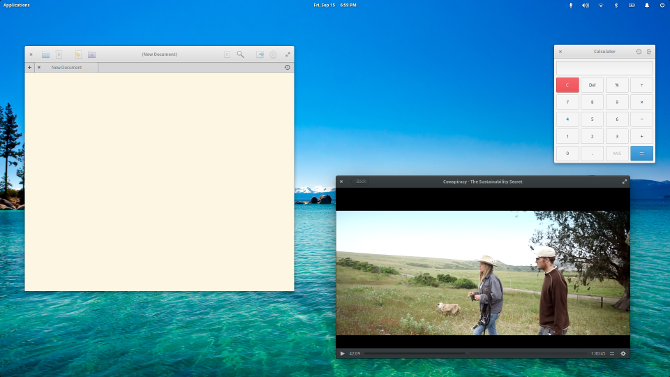
Task: Close the New Document tab with its x
Action: (39, 68)
